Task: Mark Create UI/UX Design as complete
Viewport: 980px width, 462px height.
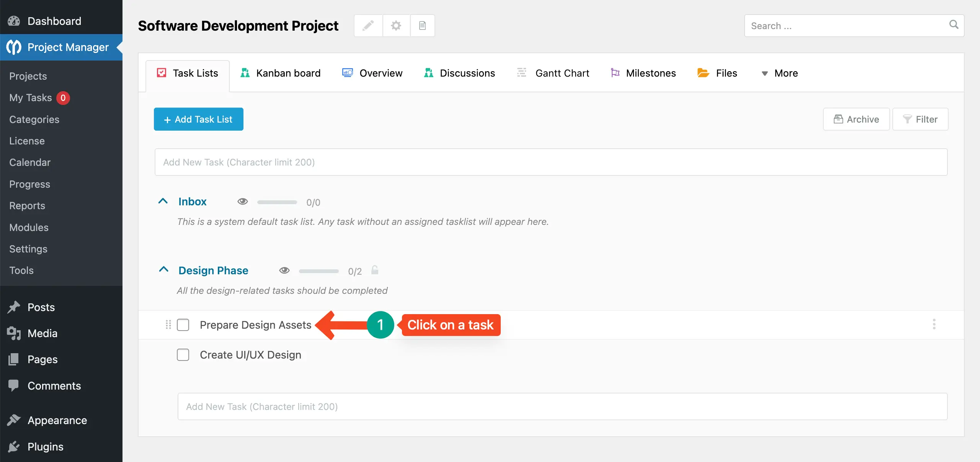Action: point(183,355)
